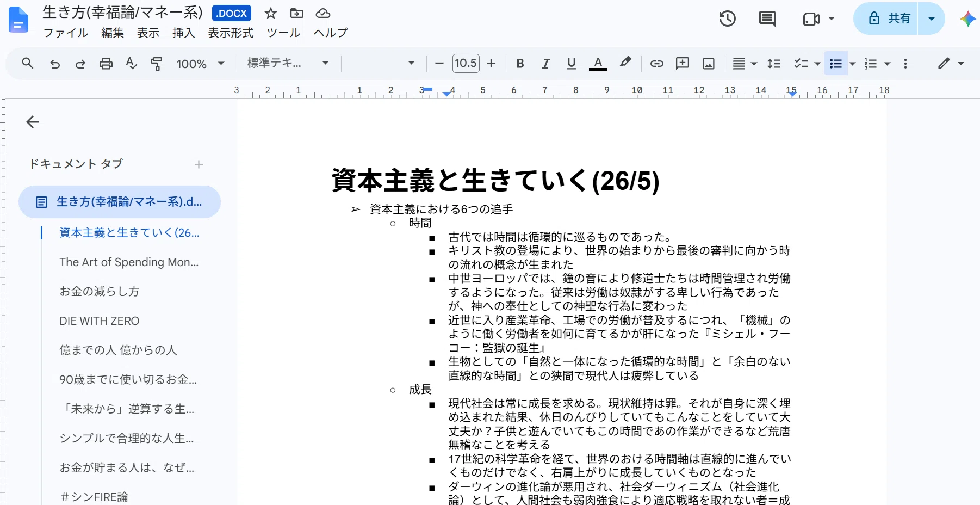
Task: Toggle italic formatting
Action: pos(545,64)
